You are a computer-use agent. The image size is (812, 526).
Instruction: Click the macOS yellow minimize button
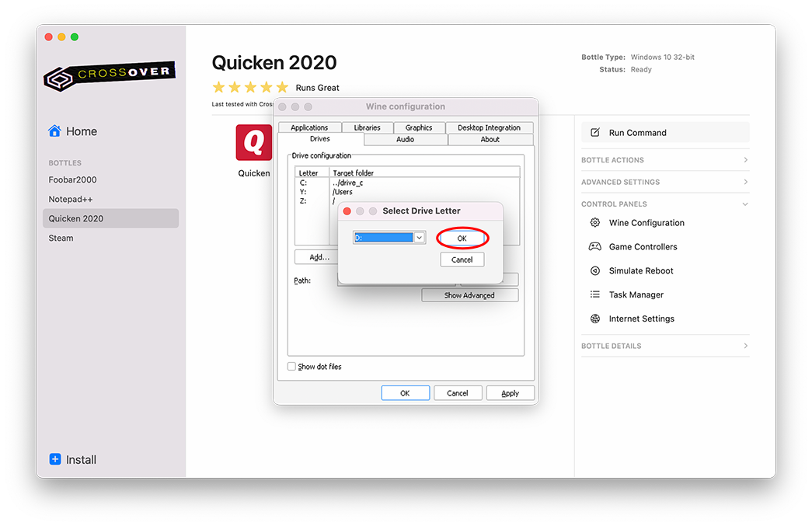(x=61, y=37)
